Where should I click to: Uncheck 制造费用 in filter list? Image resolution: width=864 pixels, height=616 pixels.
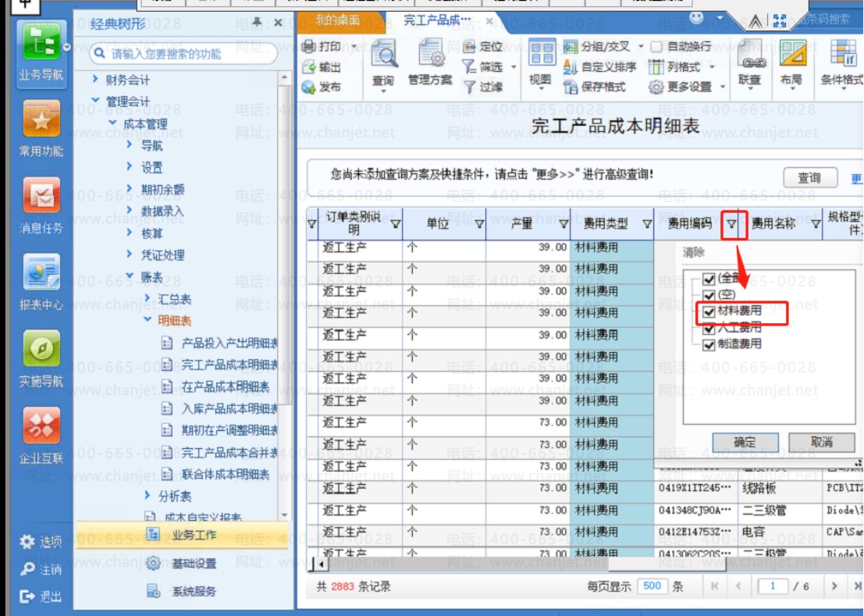[x=709, y=345]
